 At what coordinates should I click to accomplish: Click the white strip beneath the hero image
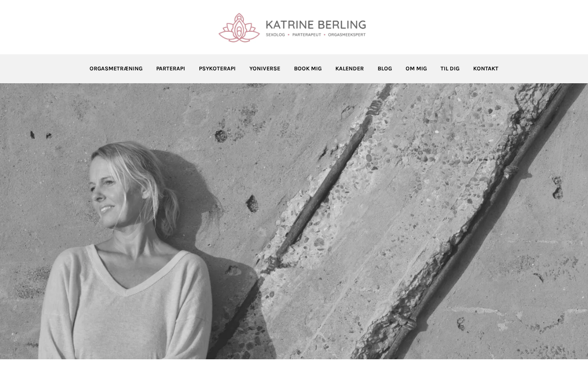294,363
